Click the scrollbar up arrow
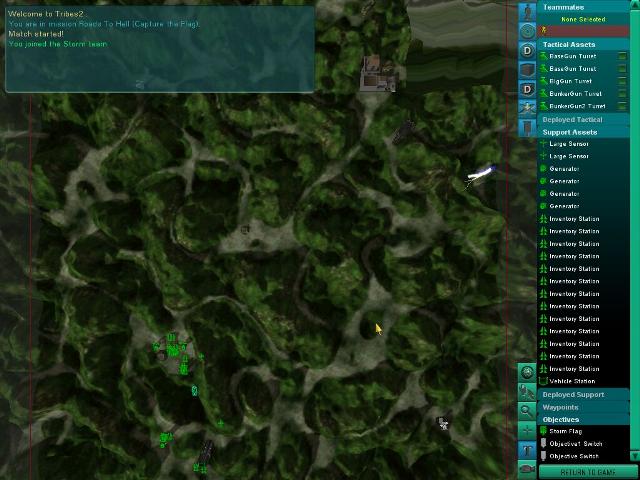This screenshot has height=480, width=640. 635,3
